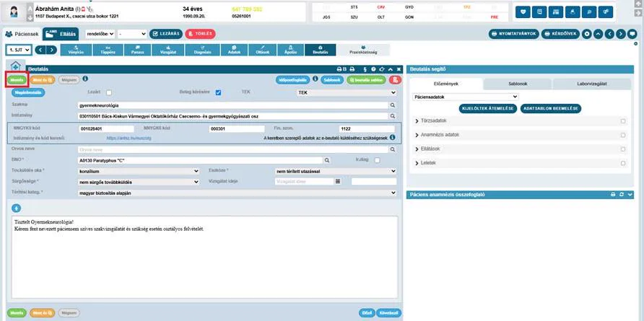Screen dimensions: 644x321
Task: Click the home clinic icon above Beutalás panel
Action: click(15, 66)
